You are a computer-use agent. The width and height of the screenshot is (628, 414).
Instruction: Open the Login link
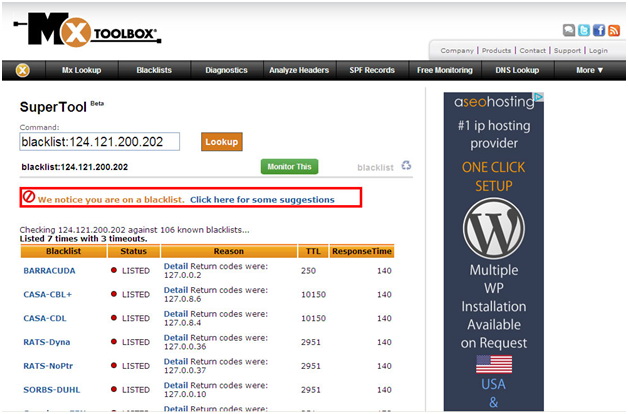click(x=598, y=51)
